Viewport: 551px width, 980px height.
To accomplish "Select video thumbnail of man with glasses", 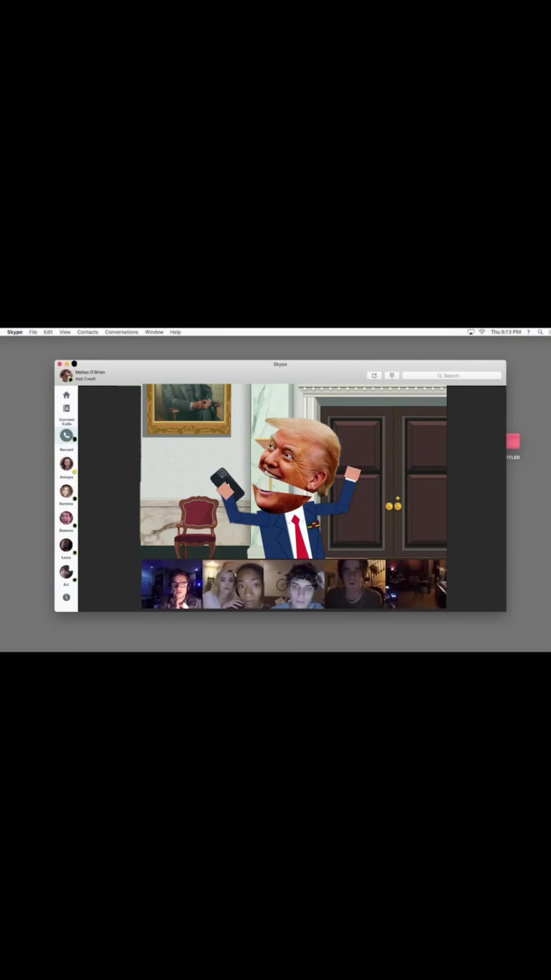I will coord(172,584).
